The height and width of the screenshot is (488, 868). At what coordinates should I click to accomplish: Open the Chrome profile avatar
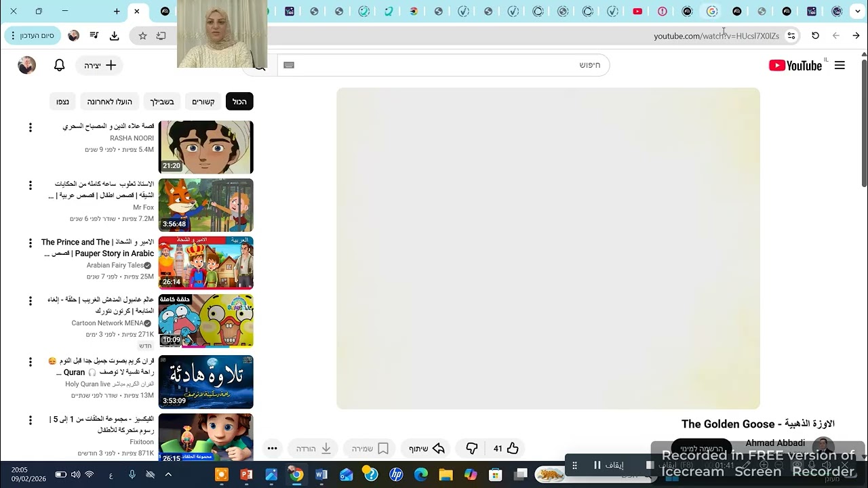(74, 35)
